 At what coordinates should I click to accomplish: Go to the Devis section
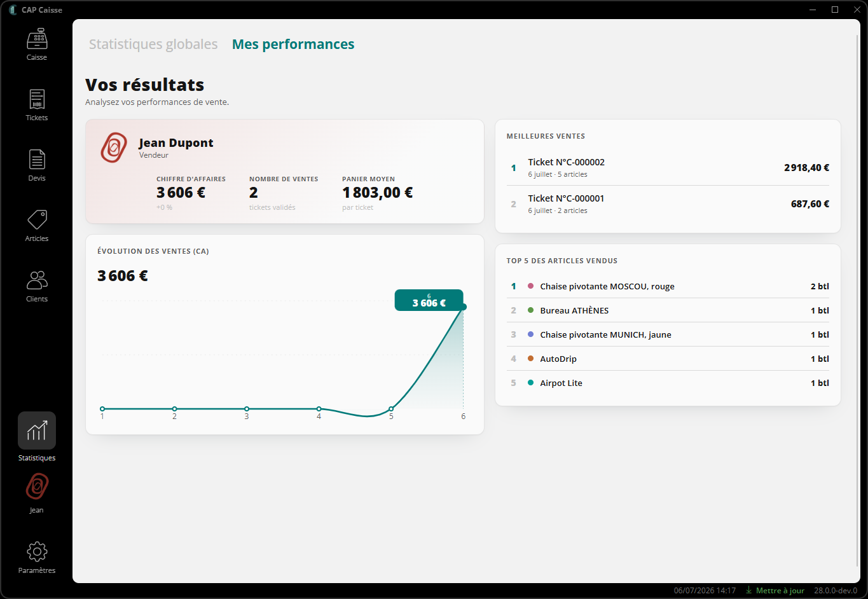37,165
